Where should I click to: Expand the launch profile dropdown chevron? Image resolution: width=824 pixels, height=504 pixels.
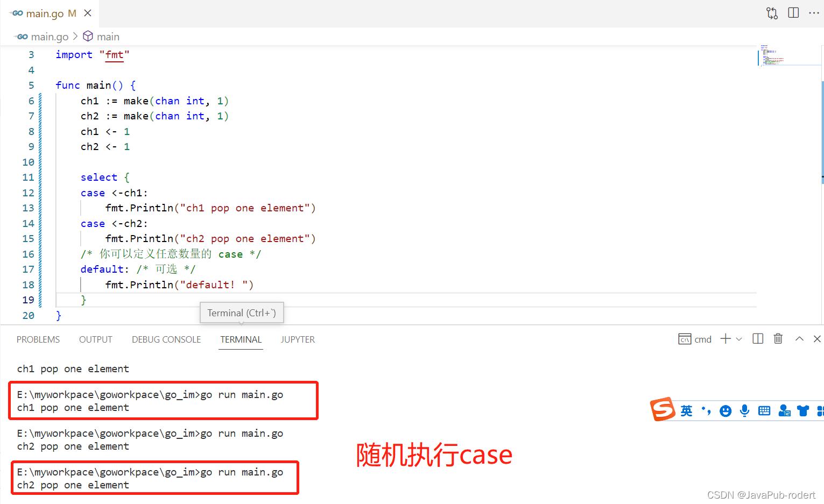click(739, 339)
